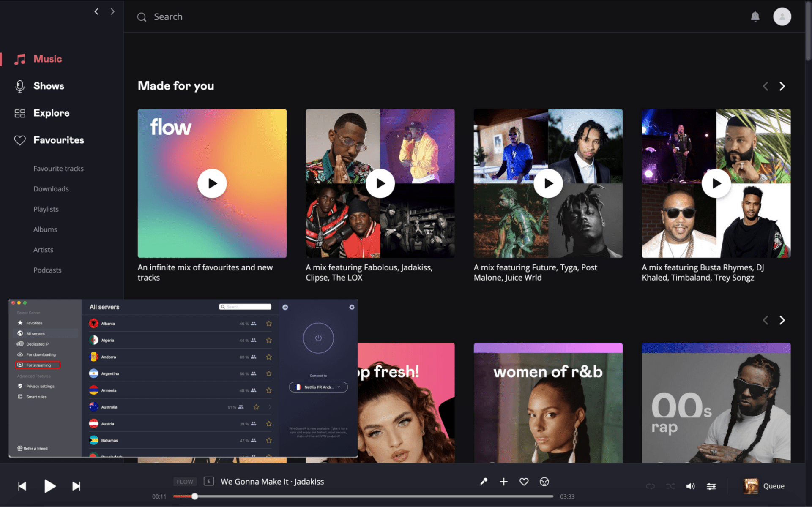Play the flow infinite mix
812x507 pixels.
click(x=212, y=183)
